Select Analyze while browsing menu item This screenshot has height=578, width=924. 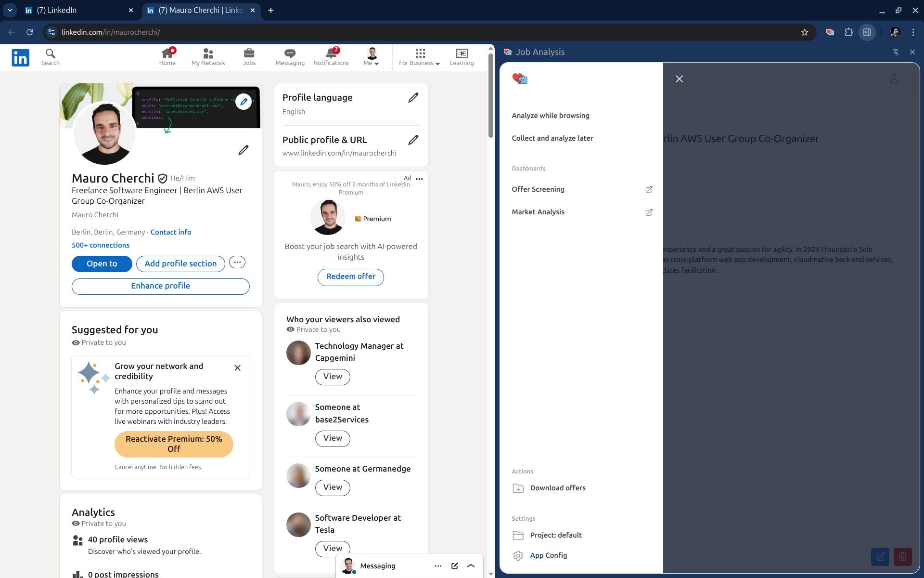(x=551, y=116)
